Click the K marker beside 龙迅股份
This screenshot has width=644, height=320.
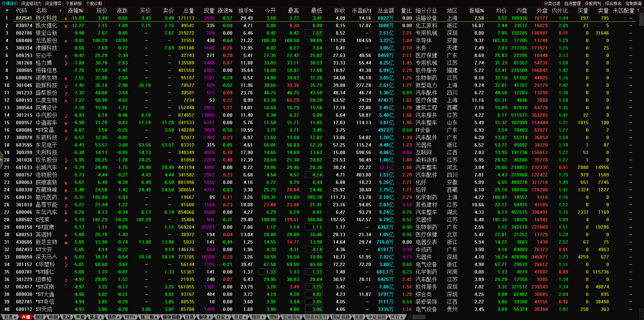[x=66, y=41]
